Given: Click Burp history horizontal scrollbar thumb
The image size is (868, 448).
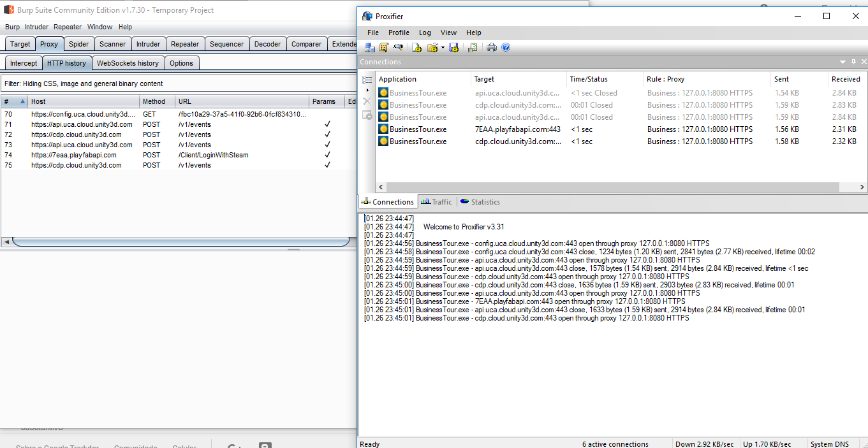Looking at the screenshot, I should (x=182, y=242).
